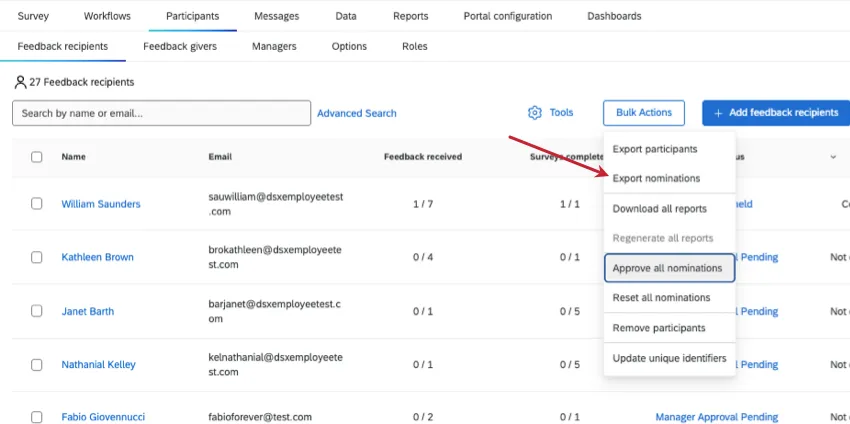
Task: Click in the name or email search field
Action: [x=162, y=113]
